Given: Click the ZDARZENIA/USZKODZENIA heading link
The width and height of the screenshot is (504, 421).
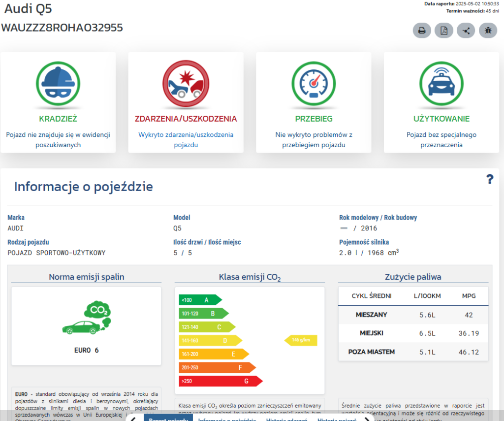Looking at the screenshot, I should point(186,119).
